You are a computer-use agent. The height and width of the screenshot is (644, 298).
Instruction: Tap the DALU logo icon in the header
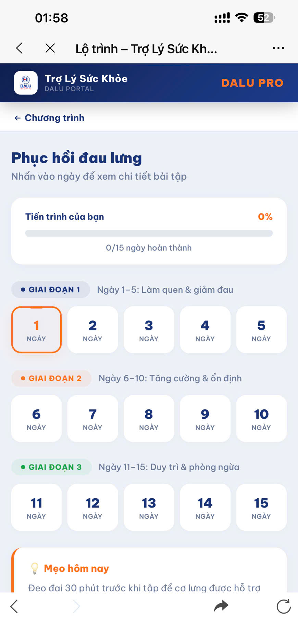(x=26, y=83)
